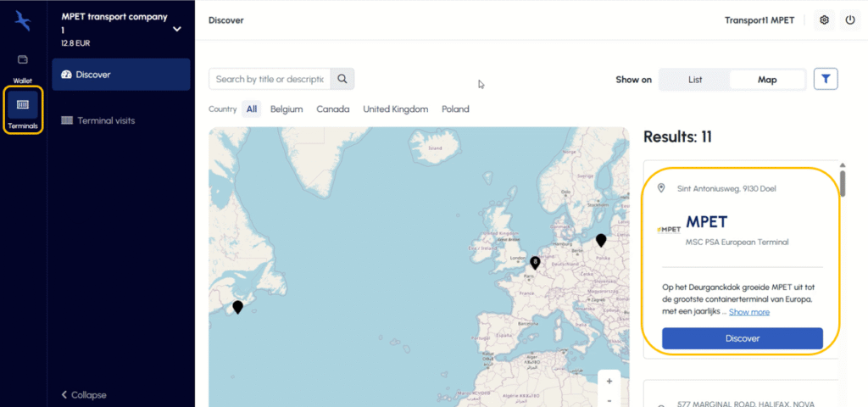This screenshot has width=868, height=407.
Task: Filter country by United Kingdom
Action: tap(395, 109)
